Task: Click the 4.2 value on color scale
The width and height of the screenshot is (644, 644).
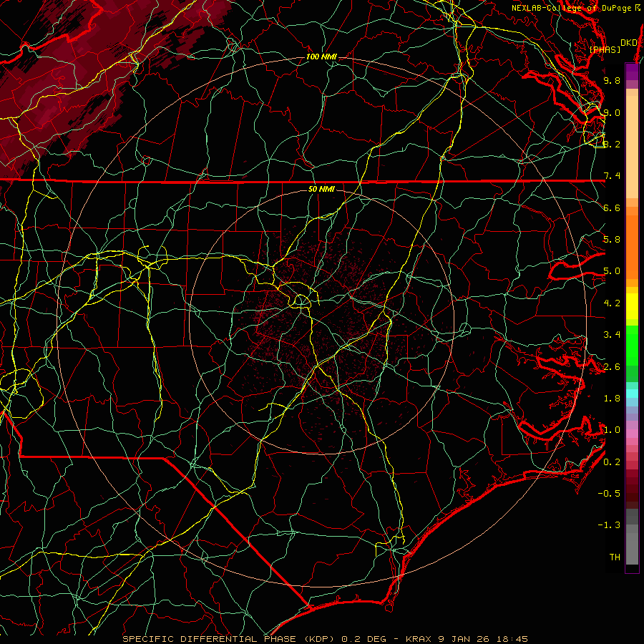Action: pos(612,303)
